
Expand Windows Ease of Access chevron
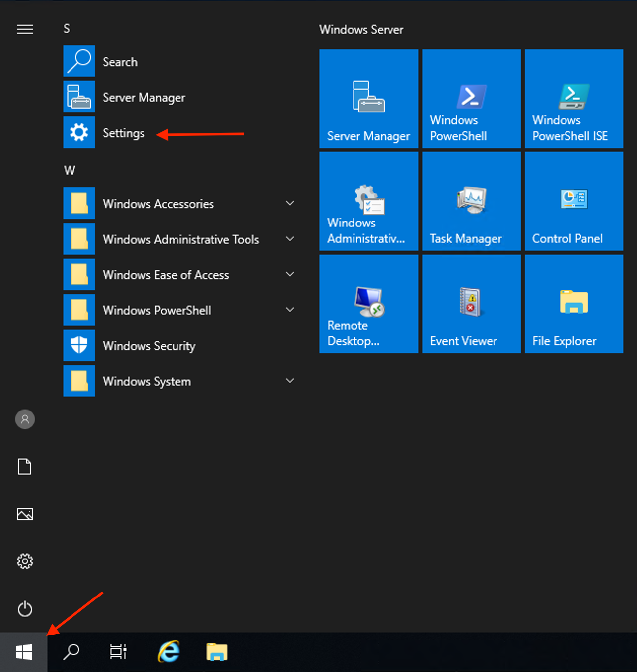290,274
